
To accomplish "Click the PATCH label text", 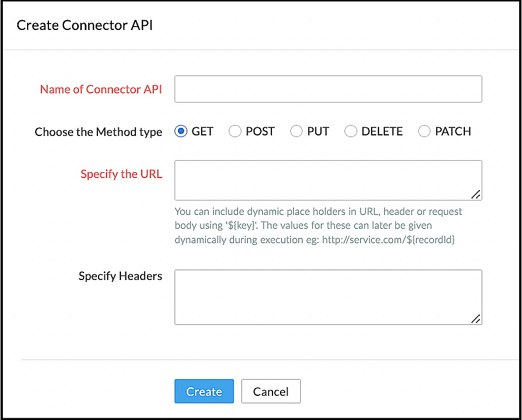I will pyautogui.click(x=453, y=131).
